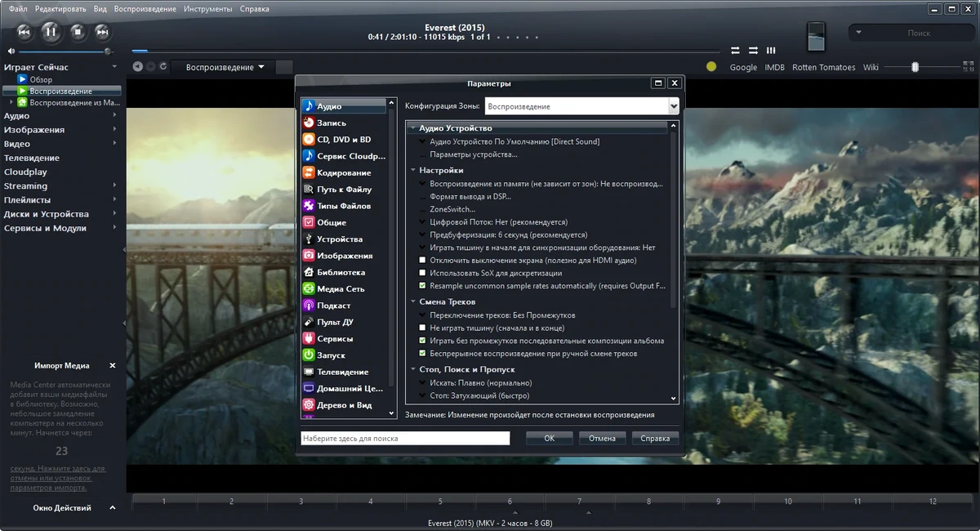Skip to the previous track
Viewport: 980px width, 531px height.
pyautogui.click(x=24, y=33)
